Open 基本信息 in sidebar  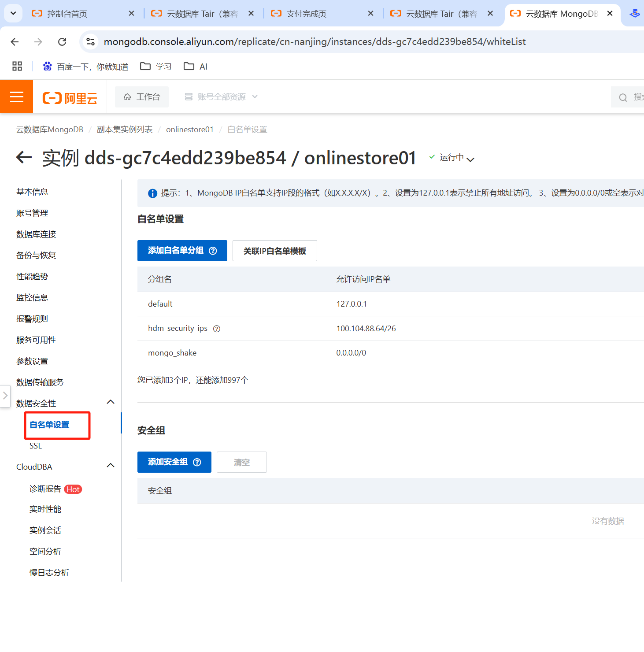32,192
